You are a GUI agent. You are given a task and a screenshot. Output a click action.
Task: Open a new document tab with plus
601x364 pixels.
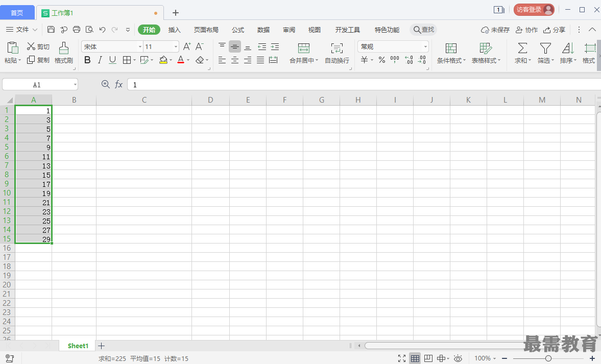176,13
